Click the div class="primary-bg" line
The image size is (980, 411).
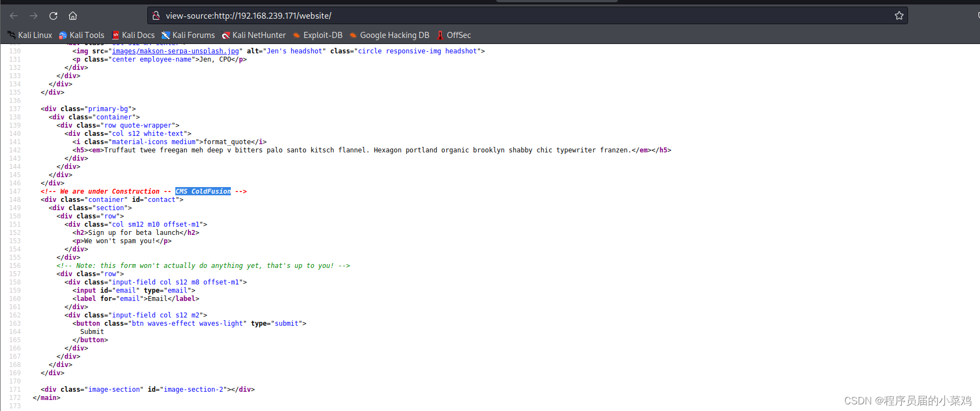pyautogui.click(x=88, y=109)
